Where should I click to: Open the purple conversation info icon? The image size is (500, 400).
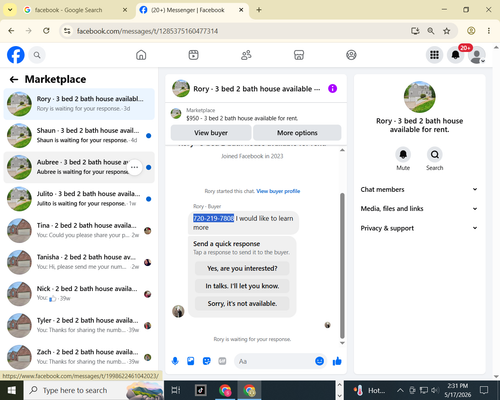332,89
